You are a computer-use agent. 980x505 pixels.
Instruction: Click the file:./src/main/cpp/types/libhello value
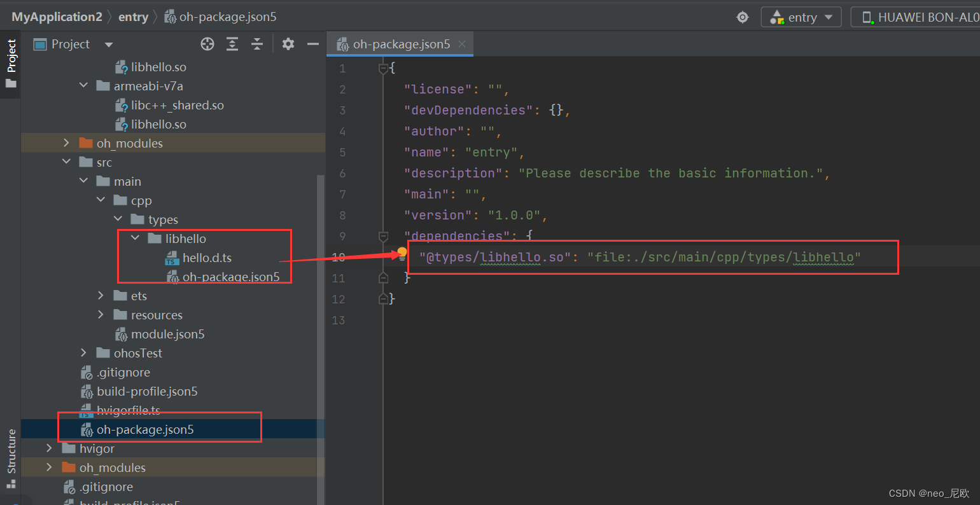(x=724, y=257)
